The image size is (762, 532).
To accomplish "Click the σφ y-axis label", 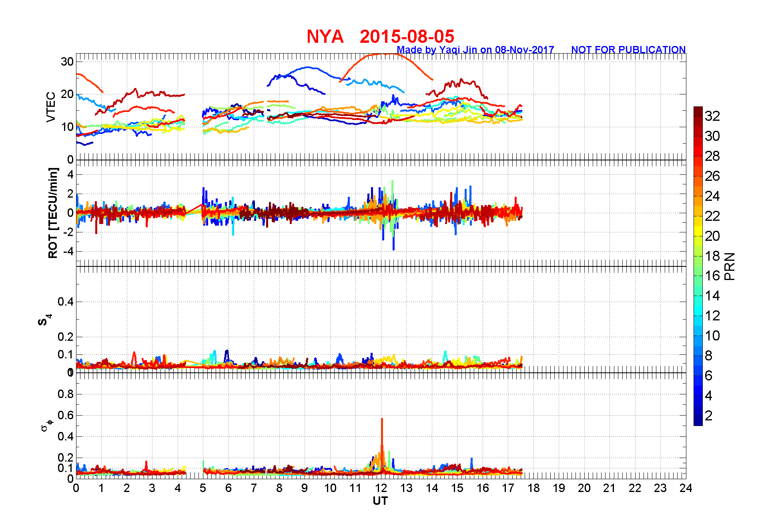I will (47, 425).
